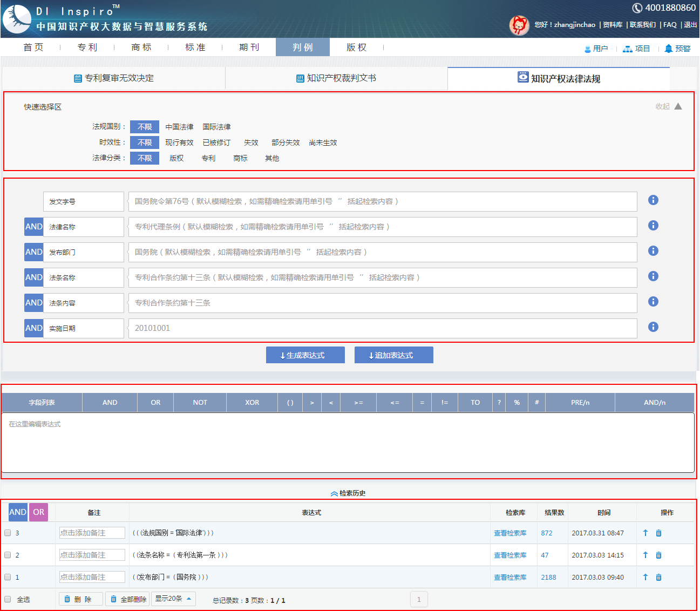The height and width of the screenshot is (611, 700).
Task: Tick the 全选 select-all checkbox
Action: 8,599
